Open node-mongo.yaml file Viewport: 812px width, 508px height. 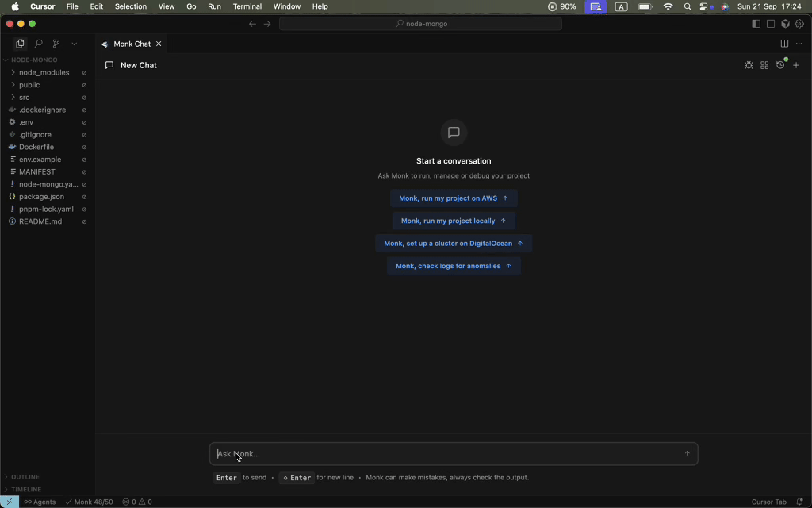pyautogui.click(x=47, y=184)
